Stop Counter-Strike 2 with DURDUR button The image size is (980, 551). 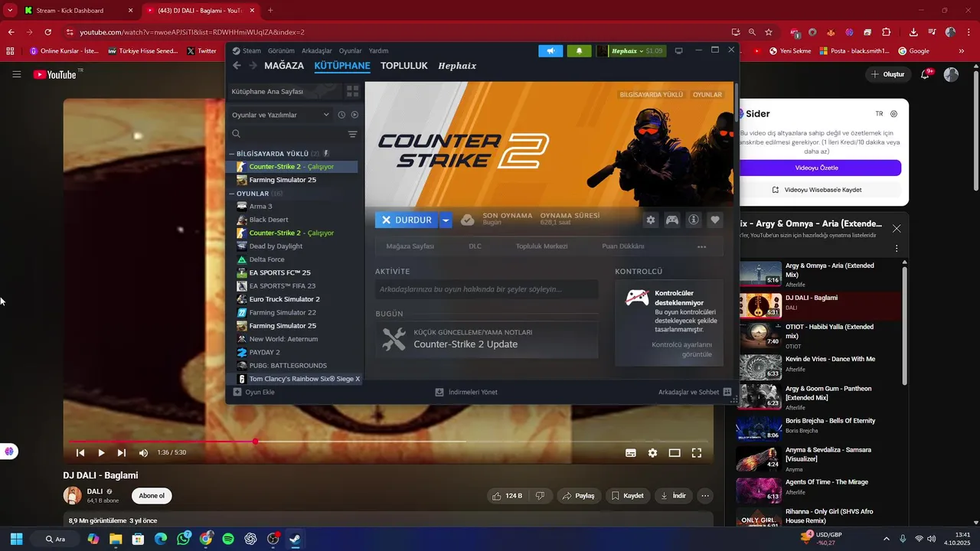point(407,220)
